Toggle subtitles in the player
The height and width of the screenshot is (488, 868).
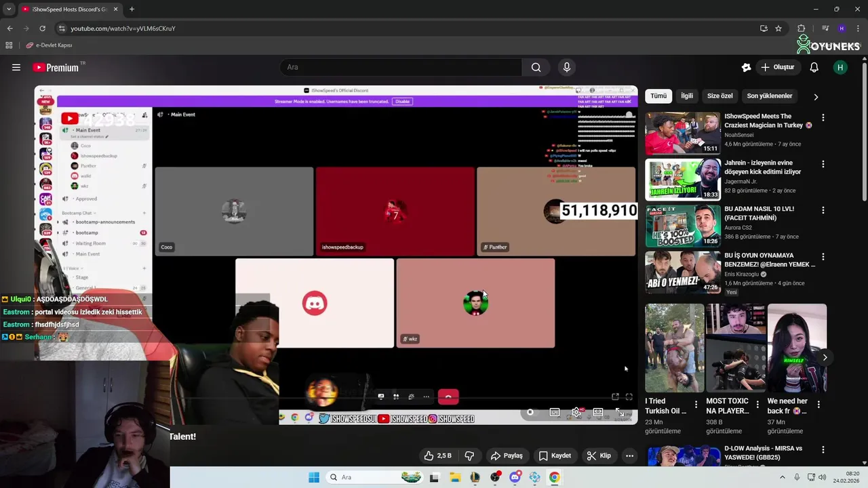click(x=554, y=412)
